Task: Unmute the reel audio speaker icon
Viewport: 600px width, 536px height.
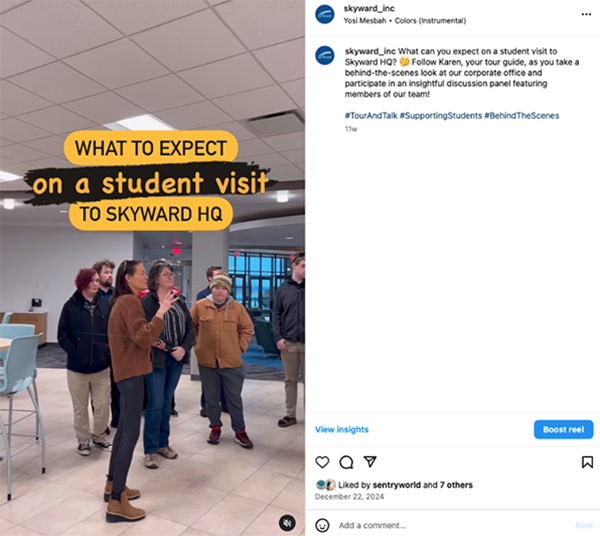Action: click(x=287, y=522)
